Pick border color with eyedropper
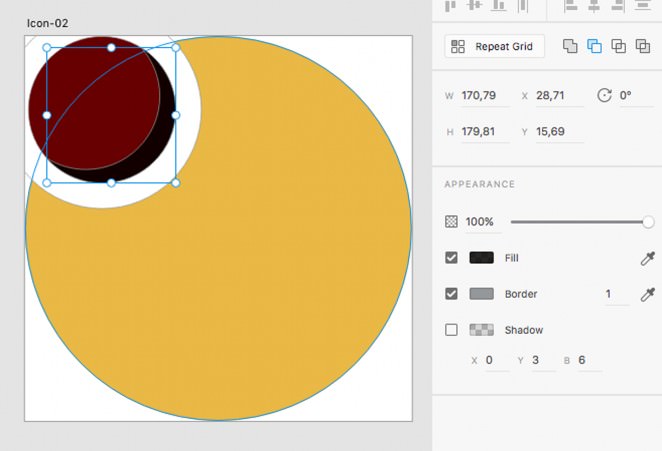Image resolution: width=662 pixels, height=451 pixels. [648, 294]
